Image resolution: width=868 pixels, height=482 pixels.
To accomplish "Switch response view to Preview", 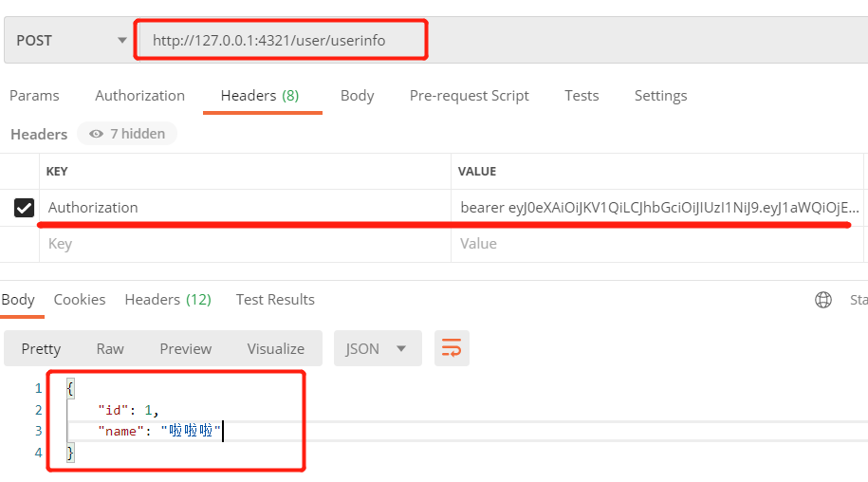I will click(x=185, y=348).
